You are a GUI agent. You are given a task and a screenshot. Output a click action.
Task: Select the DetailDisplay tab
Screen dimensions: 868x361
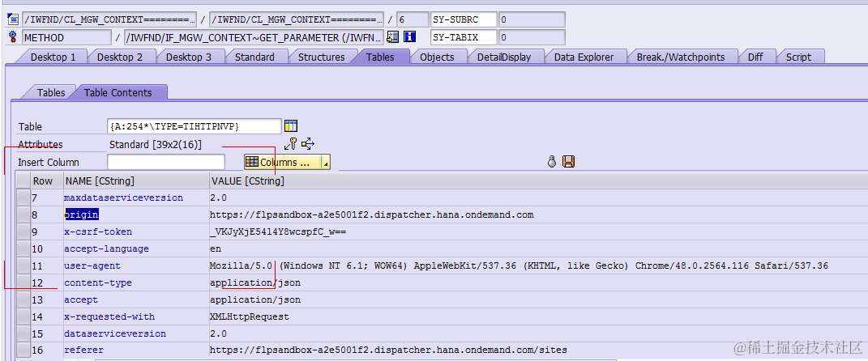(504, 57)
